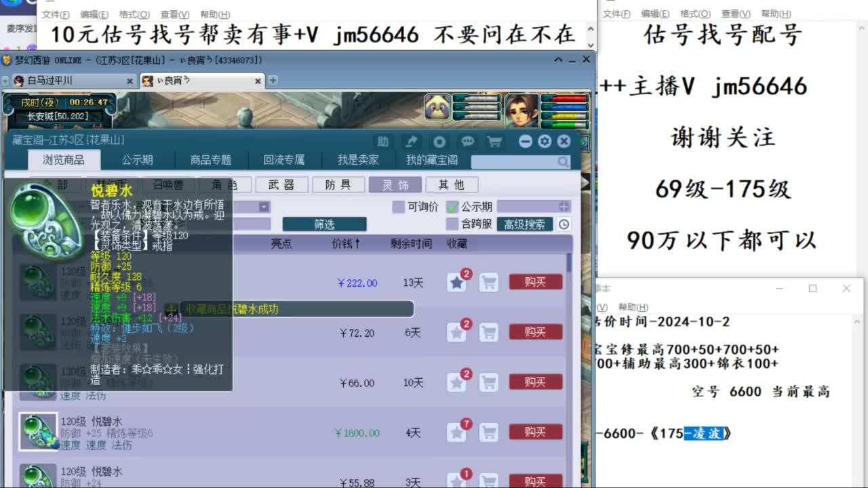The height and width of the screenshot is (488, 868).
Task: Add the ¥222.00 item to cart
Action: coord(489,283)
